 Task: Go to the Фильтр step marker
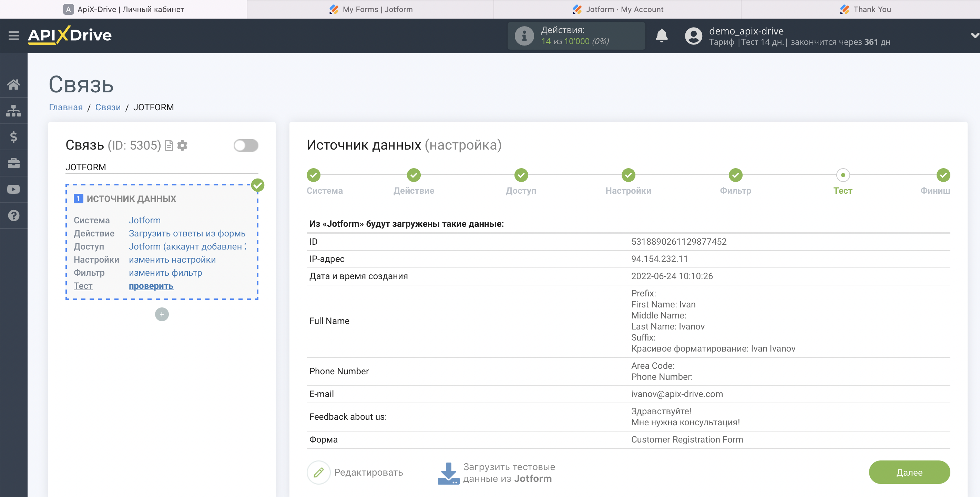(735, 175)
